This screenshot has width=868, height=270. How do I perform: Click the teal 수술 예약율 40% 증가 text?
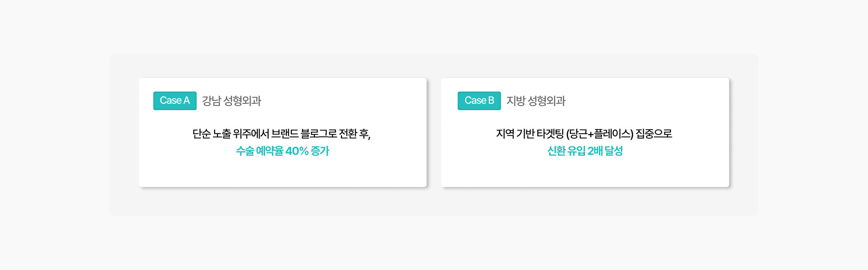(282, 151)
